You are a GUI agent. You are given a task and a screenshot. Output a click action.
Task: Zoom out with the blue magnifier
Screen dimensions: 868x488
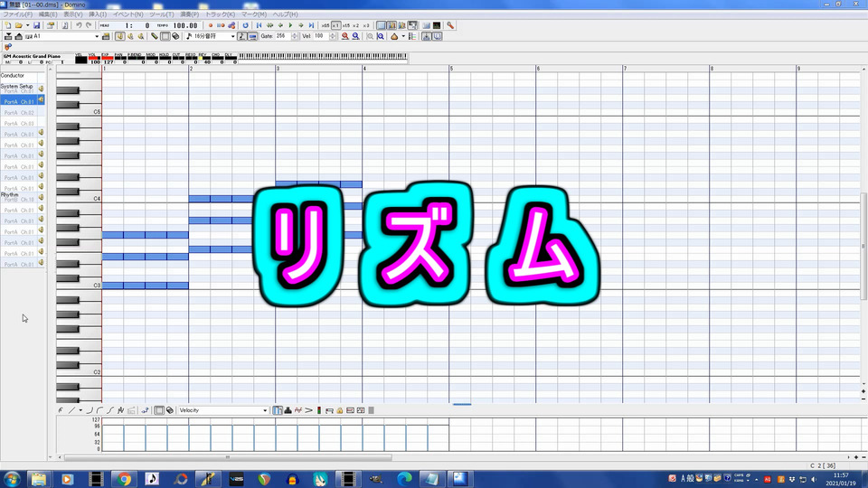[355, 36]
